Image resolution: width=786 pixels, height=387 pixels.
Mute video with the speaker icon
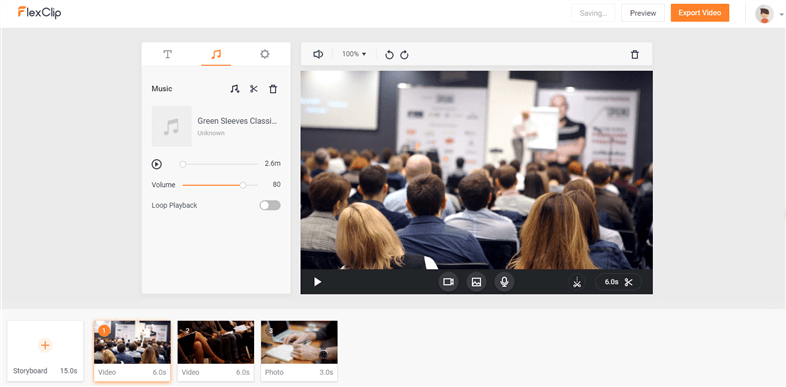click(x=318, y=54)
